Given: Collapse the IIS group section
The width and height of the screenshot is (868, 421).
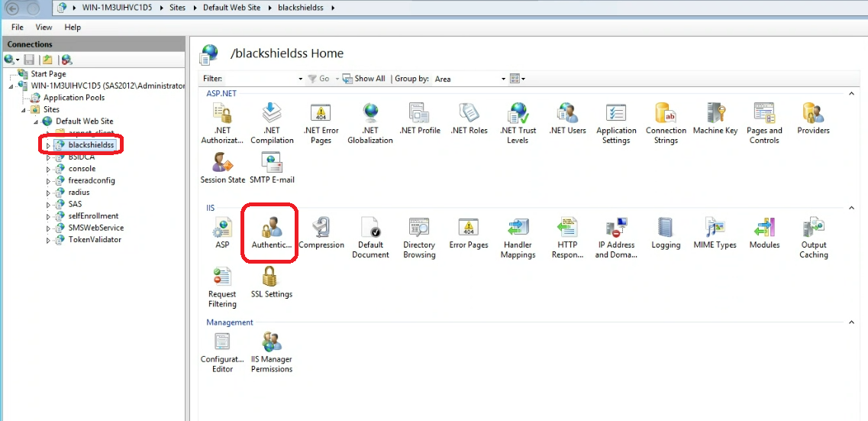Looking at the screenshot, I should coord(851,208).
